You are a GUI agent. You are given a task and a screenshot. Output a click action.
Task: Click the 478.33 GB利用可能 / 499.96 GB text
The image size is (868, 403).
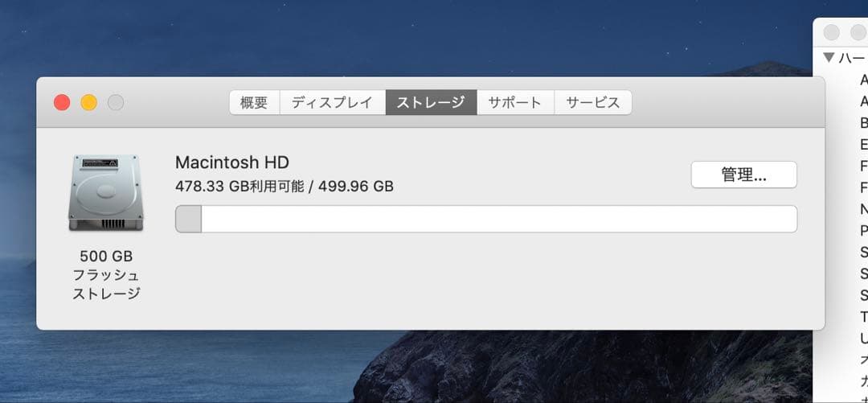tap(285, 187)
